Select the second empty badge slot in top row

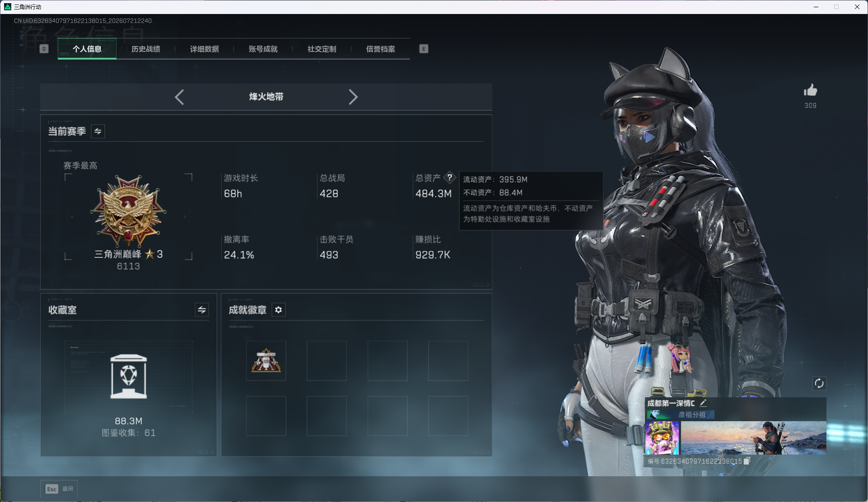[x=327, y=361]
